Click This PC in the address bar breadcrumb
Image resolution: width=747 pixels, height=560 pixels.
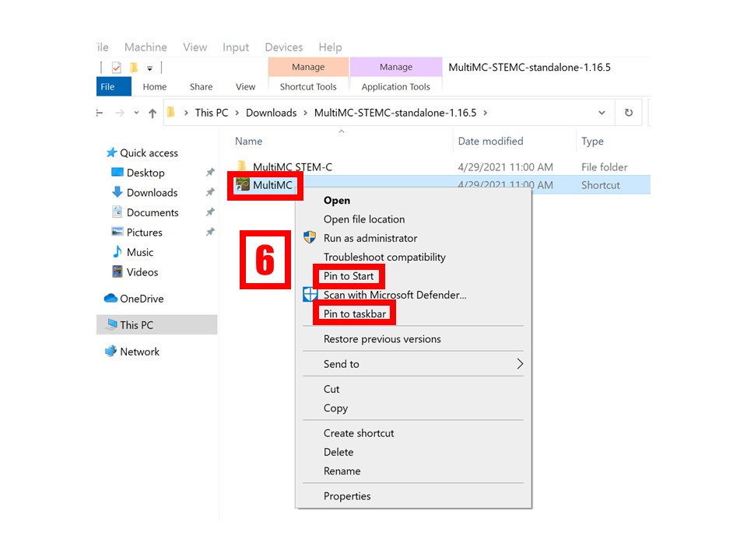[x=212, y=113]
